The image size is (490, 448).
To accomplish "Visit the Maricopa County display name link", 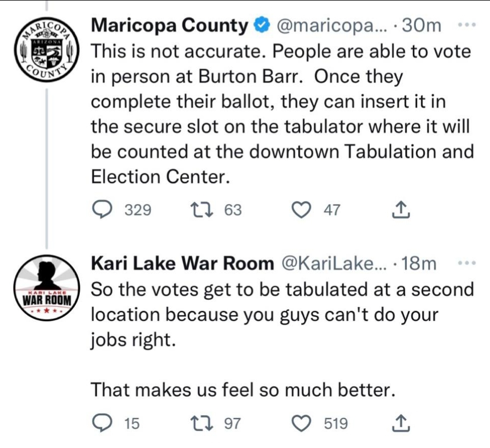I will pos(169,25).
